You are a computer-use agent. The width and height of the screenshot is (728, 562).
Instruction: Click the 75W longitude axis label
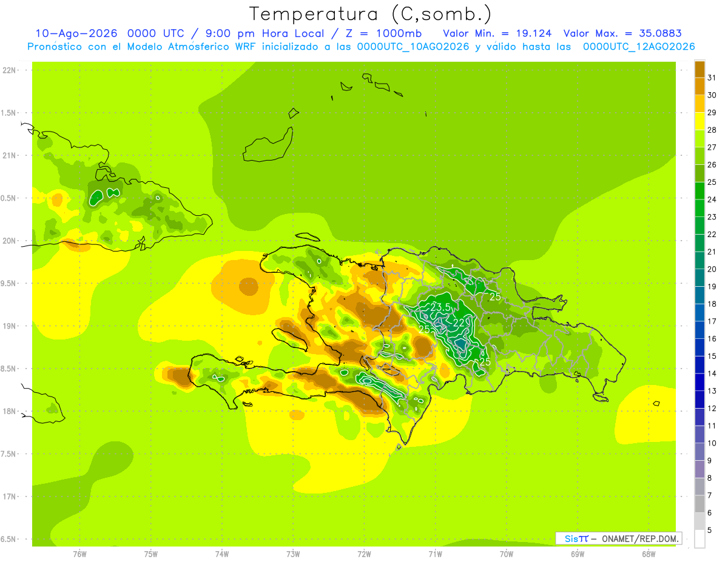151,554
